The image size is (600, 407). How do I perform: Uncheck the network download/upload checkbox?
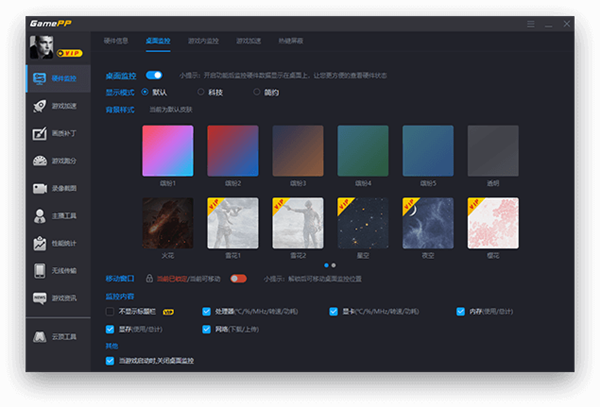207,329
